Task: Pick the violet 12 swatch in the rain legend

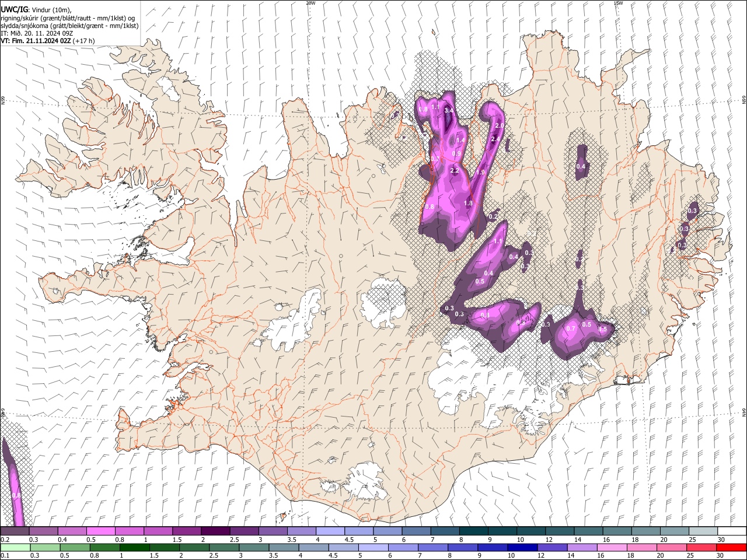Action: pos(551,547)
